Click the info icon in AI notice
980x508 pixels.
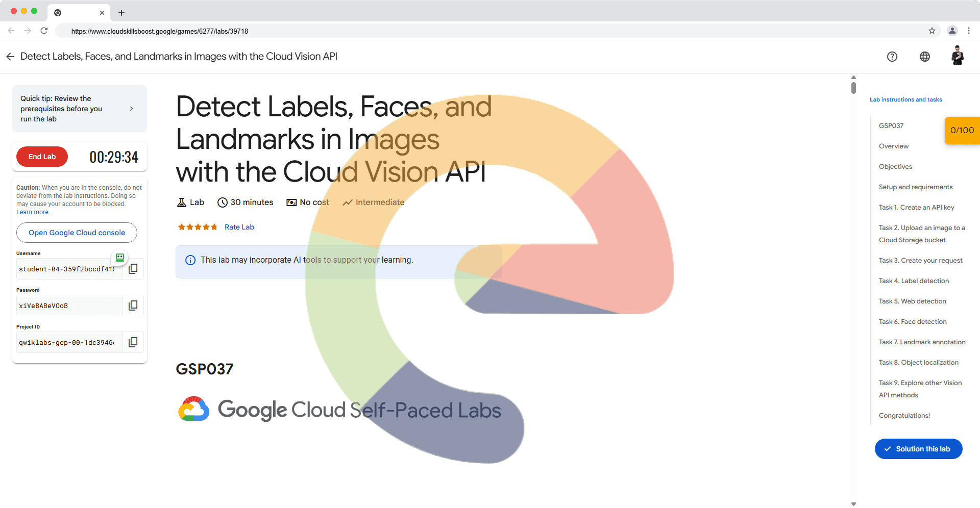click(x=190, y=260)
